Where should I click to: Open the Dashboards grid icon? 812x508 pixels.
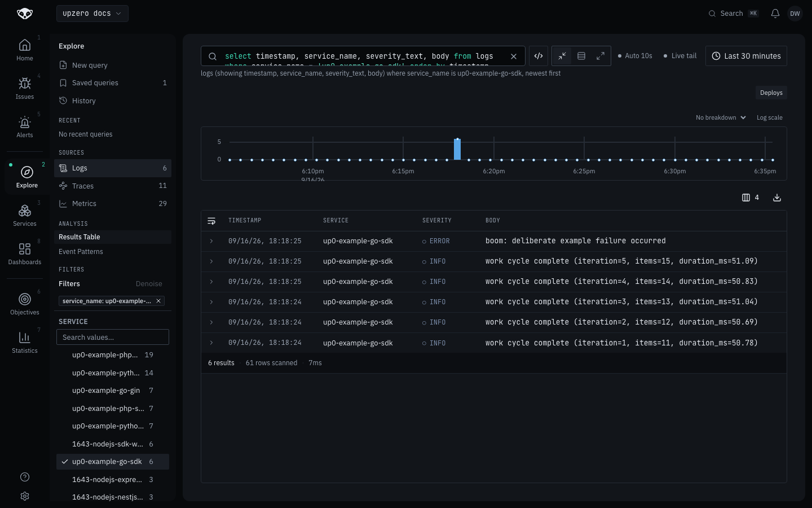[25, 249]
